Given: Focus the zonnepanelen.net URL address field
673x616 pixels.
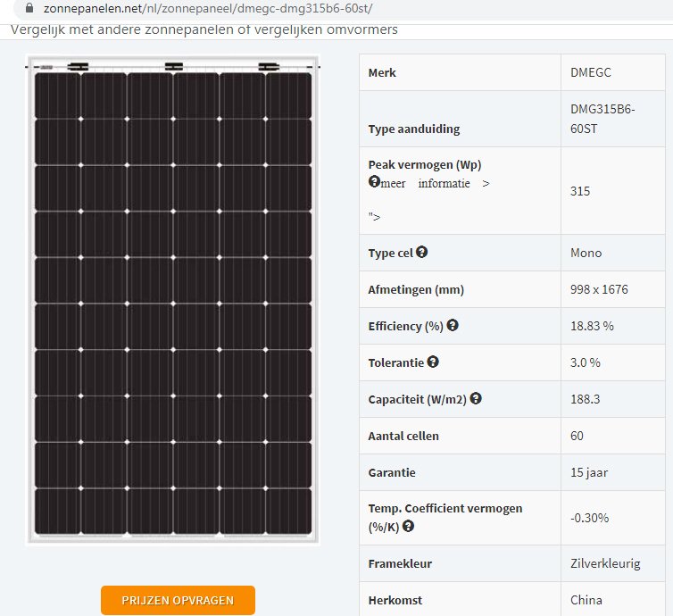Looking at the screenshot, I should click(207, 8).
